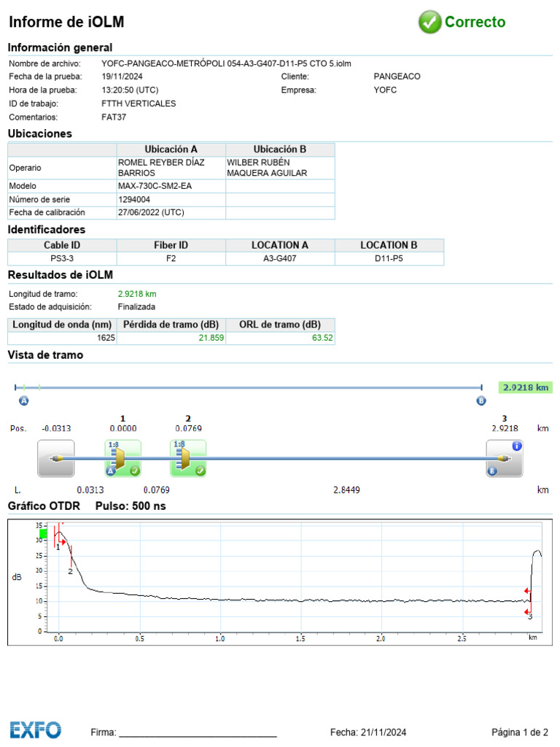The width and height of the screenshot is (560, 747).
Task: Click span ORL value 63.52
Action: pos(322,338)
